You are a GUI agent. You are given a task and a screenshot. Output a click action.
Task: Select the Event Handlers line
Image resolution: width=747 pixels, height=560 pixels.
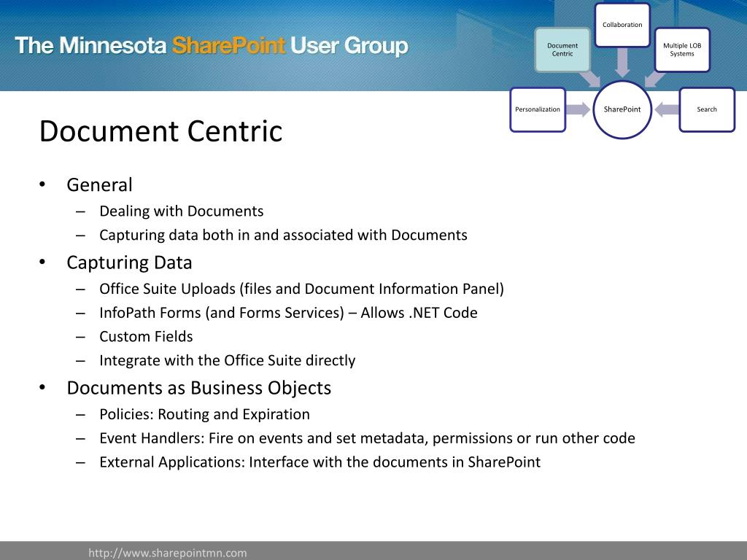pos(367,438)
